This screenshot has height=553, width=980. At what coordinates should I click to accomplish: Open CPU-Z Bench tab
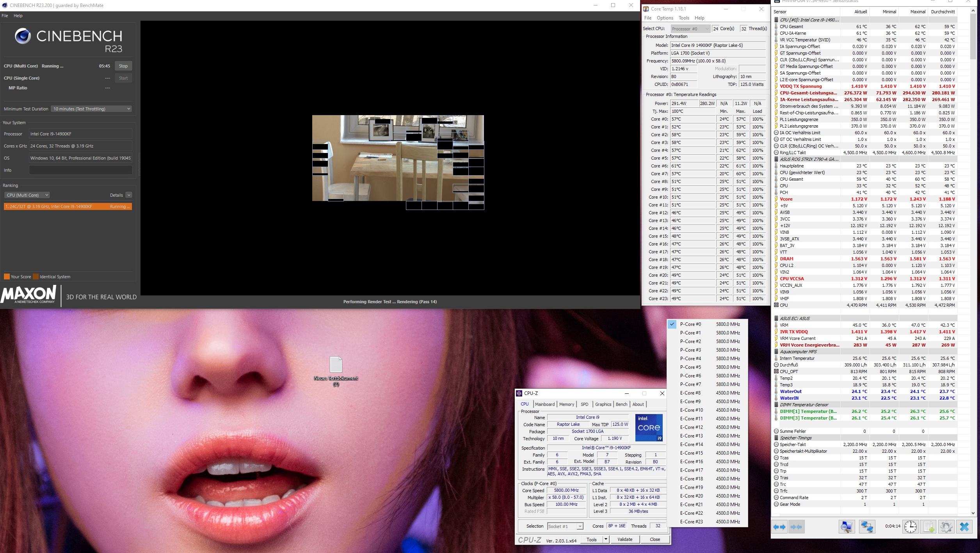621,404
